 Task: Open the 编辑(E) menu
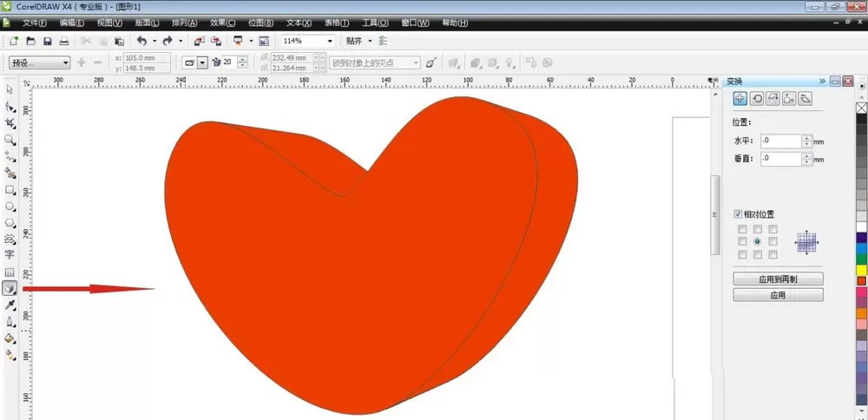pyautogui.click(x=72, y=23)
